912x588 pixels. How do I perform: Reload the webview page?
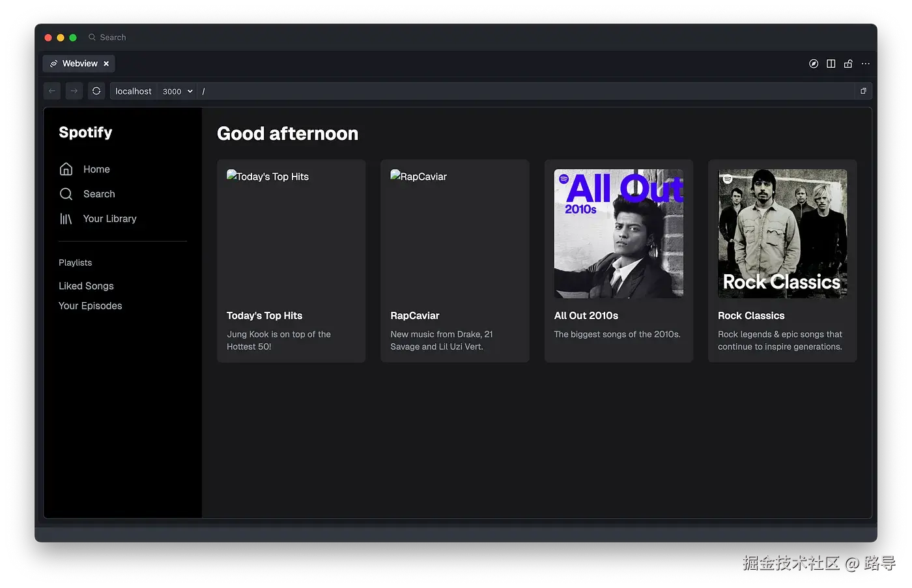(x=96, y=91)
